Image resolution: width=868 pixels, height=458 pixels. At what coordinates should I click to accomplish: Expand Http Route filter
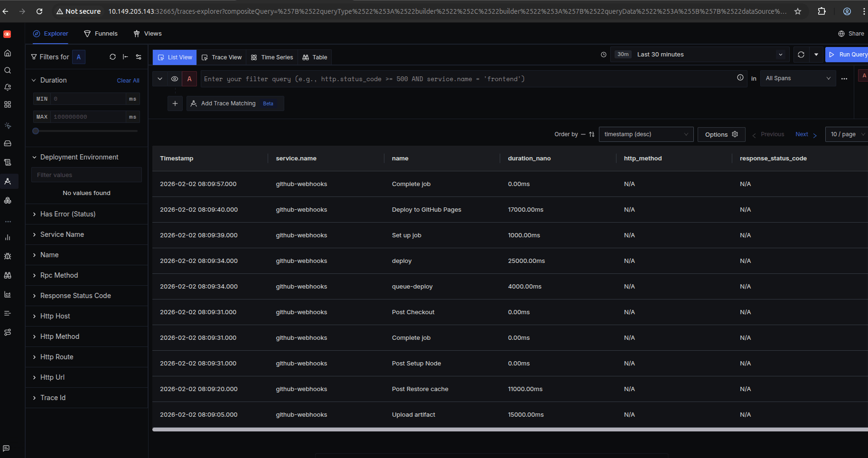tap(86, 357)
